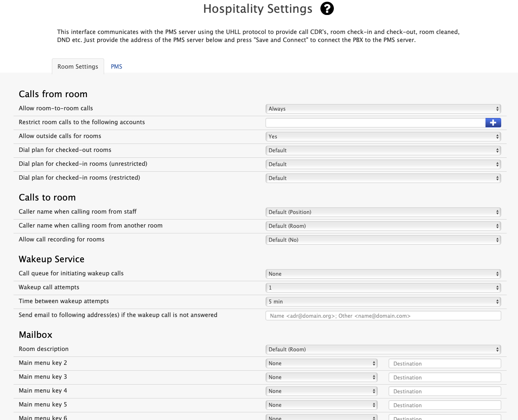The image size is (518, 420).
Task: Expand Dial plan for checked-out rooms dropdown
Action: click(x=383, y=150)
